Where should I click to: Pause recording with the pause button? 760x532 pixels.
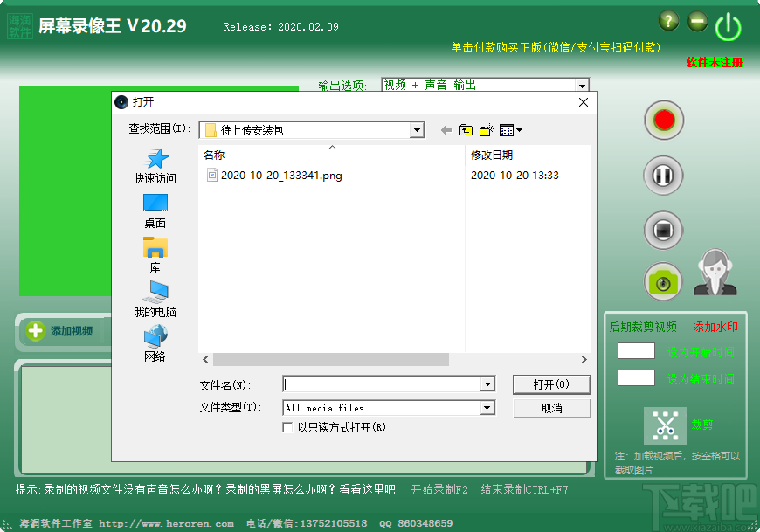tap(663, 176)
